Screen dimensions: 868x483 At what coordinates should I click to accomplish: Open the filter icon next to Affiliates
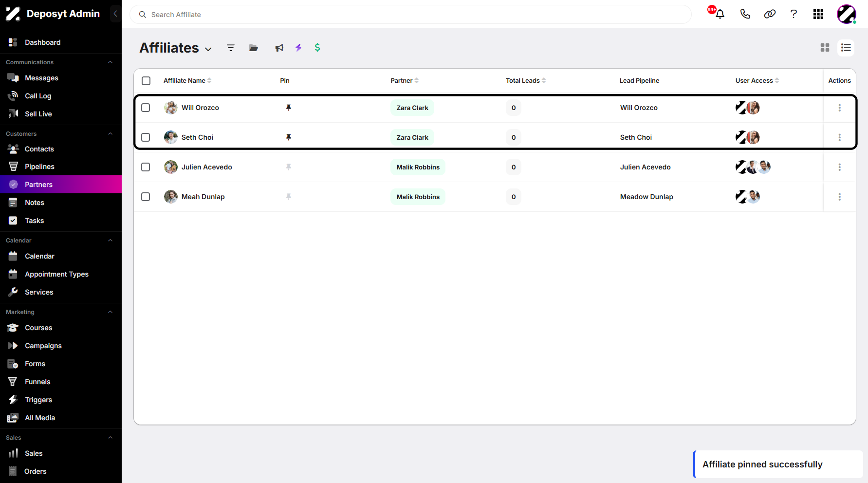click(x=231, y=48)
